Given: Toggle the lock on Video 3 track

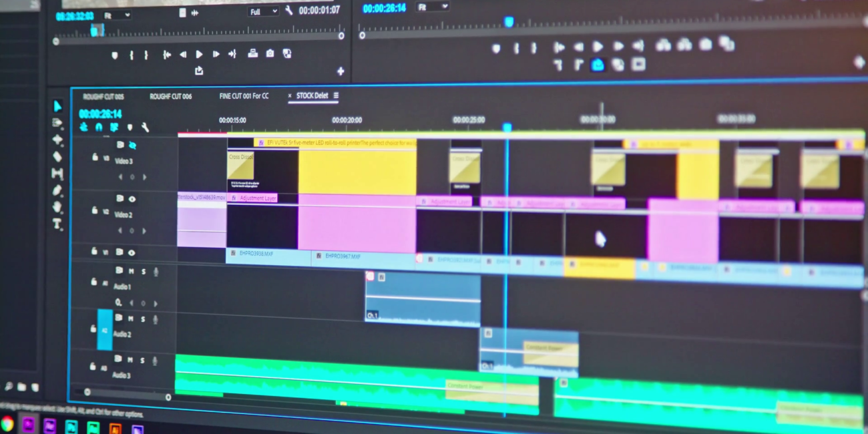Looking at the screenshot, I should [95, 157].
